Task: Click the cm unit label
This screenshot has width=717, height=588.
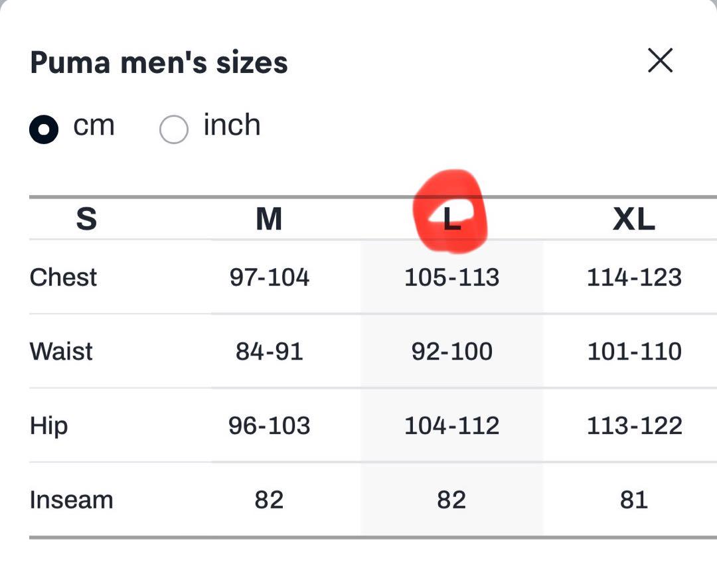Action: [94, 125]
